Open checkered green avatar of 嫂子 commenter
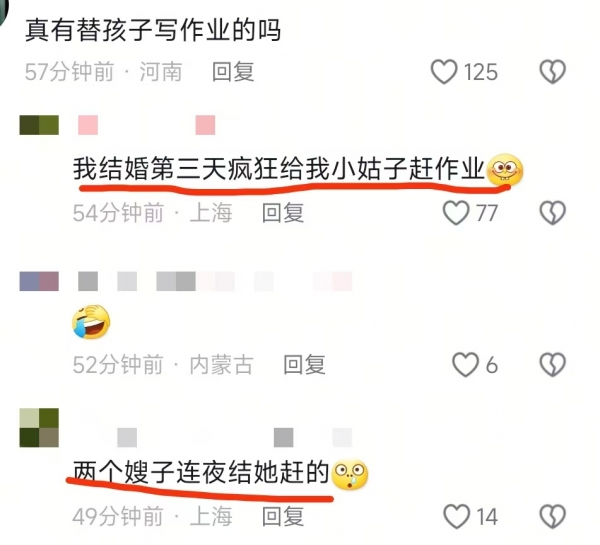Image resolution: width=600 pixels, height=545 pixels. point(39,428)
